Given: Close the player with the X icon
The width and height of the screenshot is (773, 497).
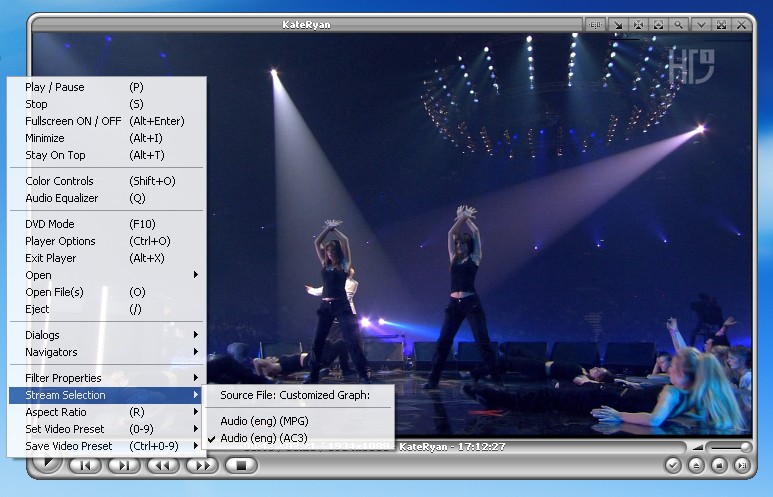Looking at the screenshot, I should (x=741, y=24).
